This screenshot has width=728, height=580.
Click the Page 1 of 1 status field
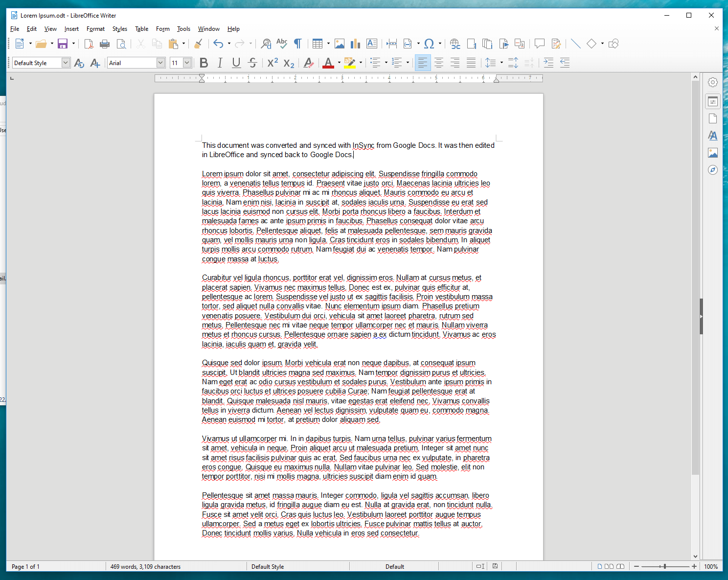click(25, 566)
